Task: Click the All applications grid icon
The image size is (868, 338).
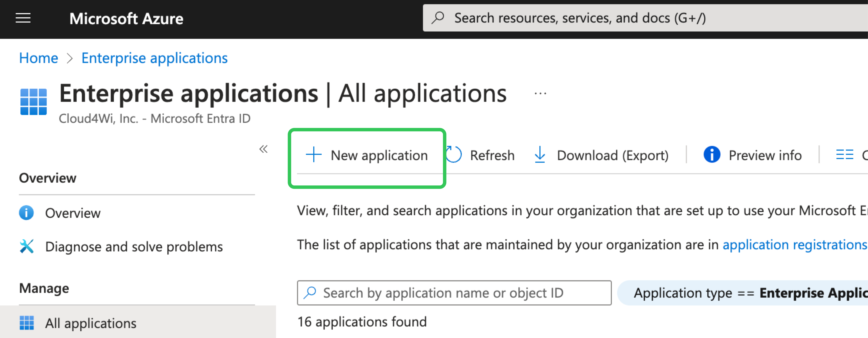Action: pos(27,323)
